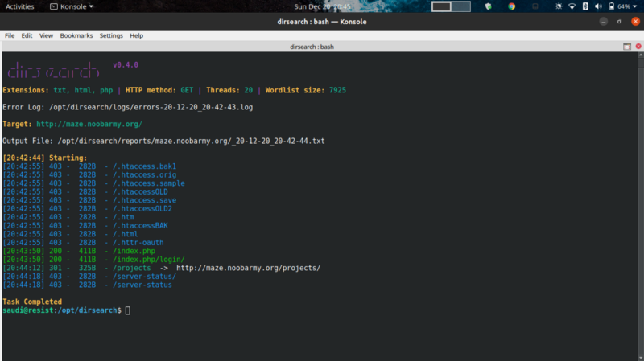Click scrollbar up arrow in terminal

click(641, 55)
